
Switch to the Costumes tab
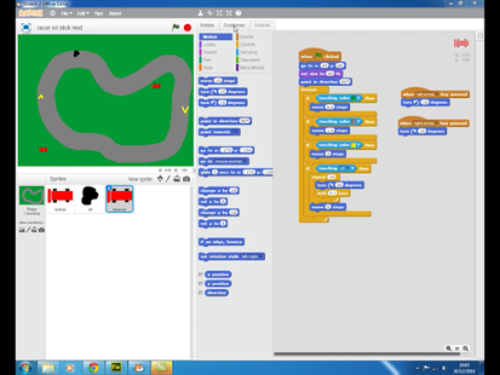[234, 25]
